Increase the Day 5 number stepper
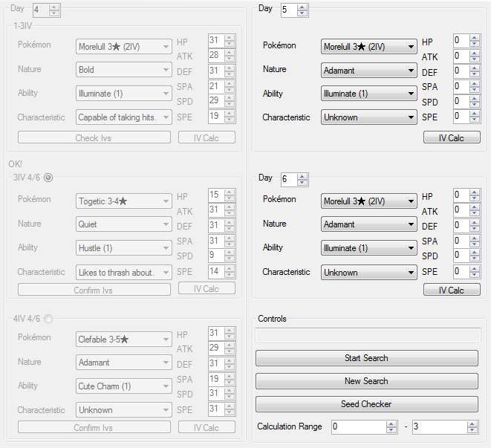 click(x=302, y=7)
